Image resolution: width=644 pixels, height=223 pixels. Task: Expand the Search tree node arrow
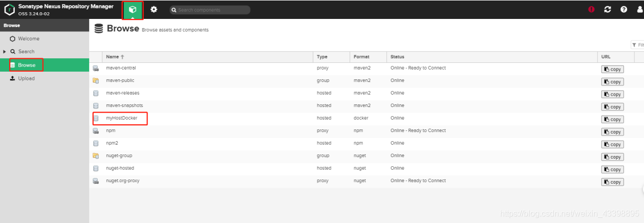pyautogui.click(x=5, y=52)
